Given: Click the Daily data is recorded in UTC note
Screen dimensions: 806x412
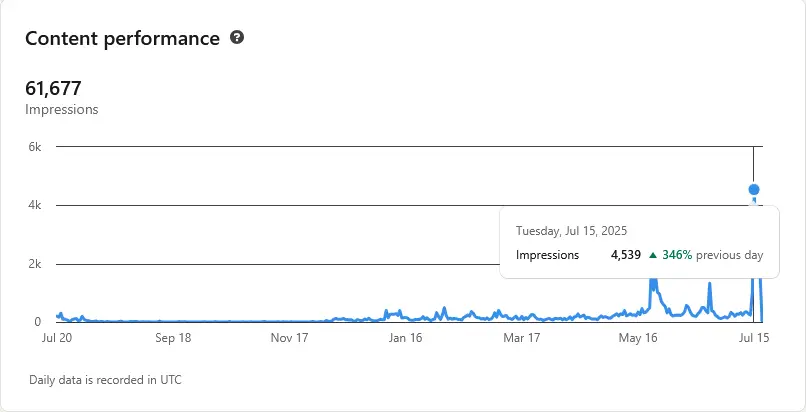Looking at the screenshot, I should pyautogui.click(x=106, y=380).
